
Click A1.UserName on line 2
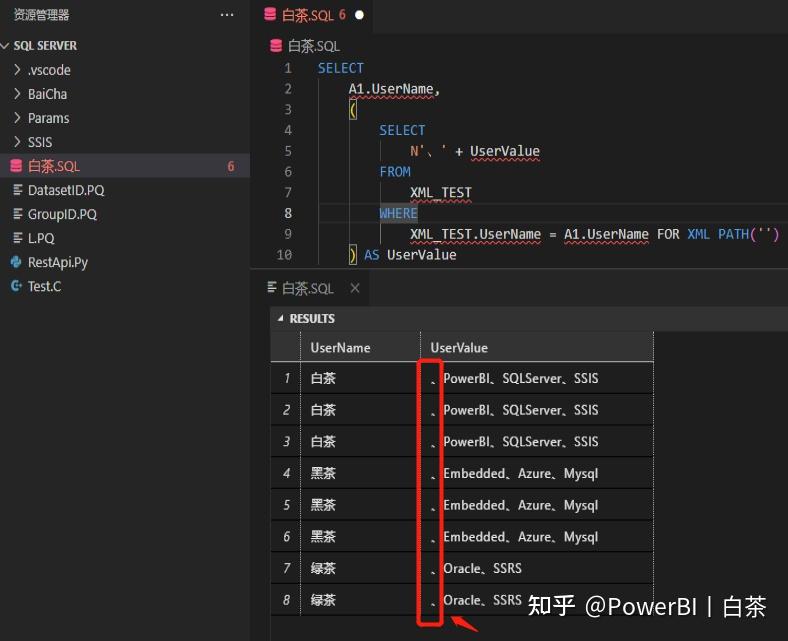(391, 89)
